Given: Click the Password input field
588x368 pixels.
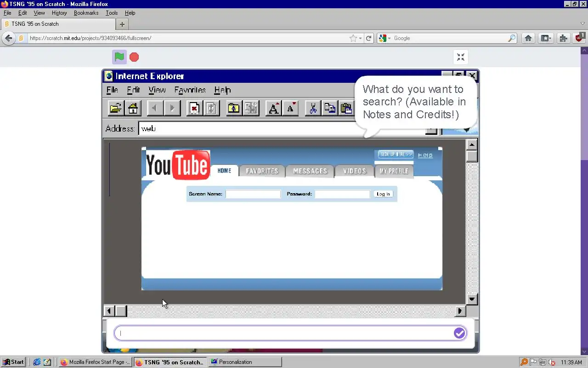Looking at the screenshot, I should pyautogui.click(x=342, y=194).
